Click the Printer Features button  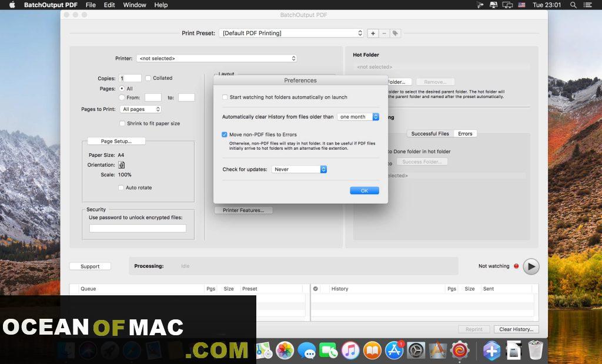pos(243,210)
